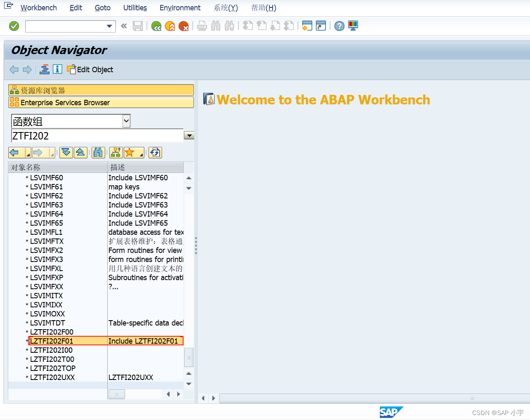
Task: Select the Enterprise Services Browser button
Action: pyautogui.click(x=101, y=102)
